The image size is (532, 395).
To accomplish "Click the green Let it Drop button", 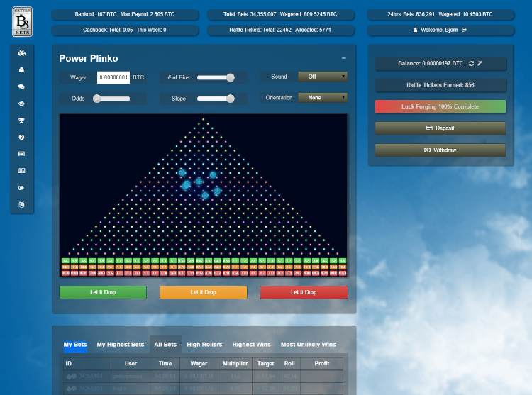I will coord(103,292).
